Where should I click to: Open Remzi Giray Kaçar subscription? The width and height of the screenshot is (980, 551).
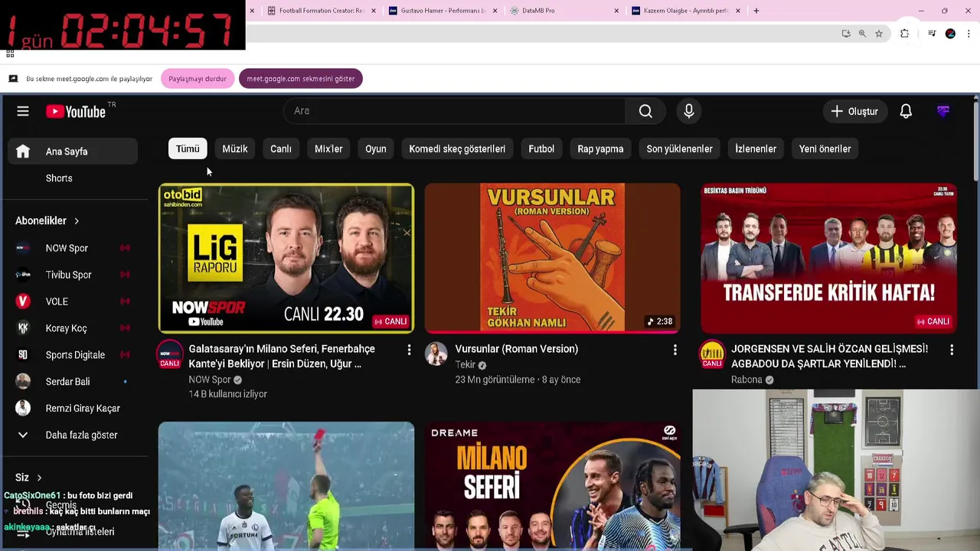coord(74,409)
